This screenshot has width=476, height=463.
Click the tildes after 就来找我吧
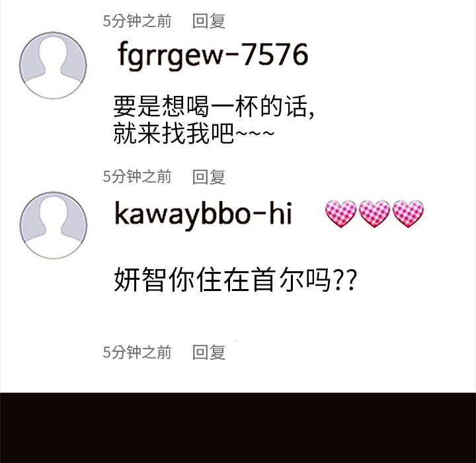[255, 133]
